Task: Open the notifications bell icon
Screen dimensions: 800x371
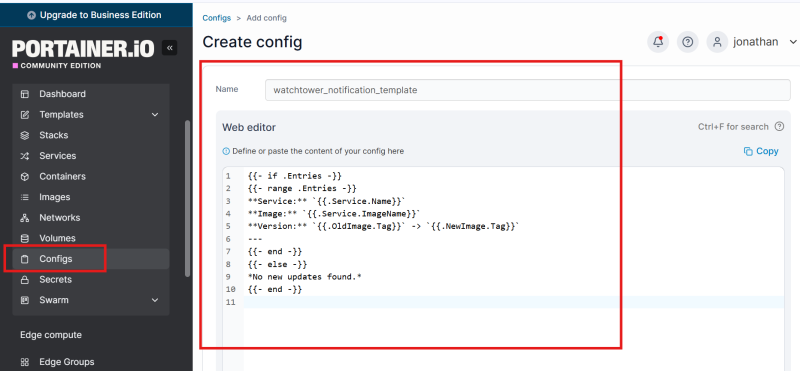Action: pyautogui.click(x=658, y=42)
